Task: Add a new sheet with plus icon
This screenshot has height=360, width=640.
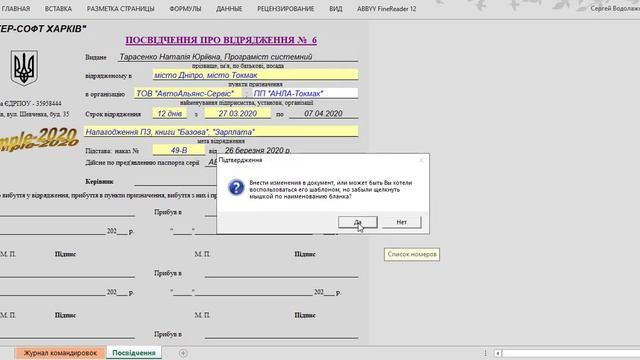Action: (x=183, y=353)
